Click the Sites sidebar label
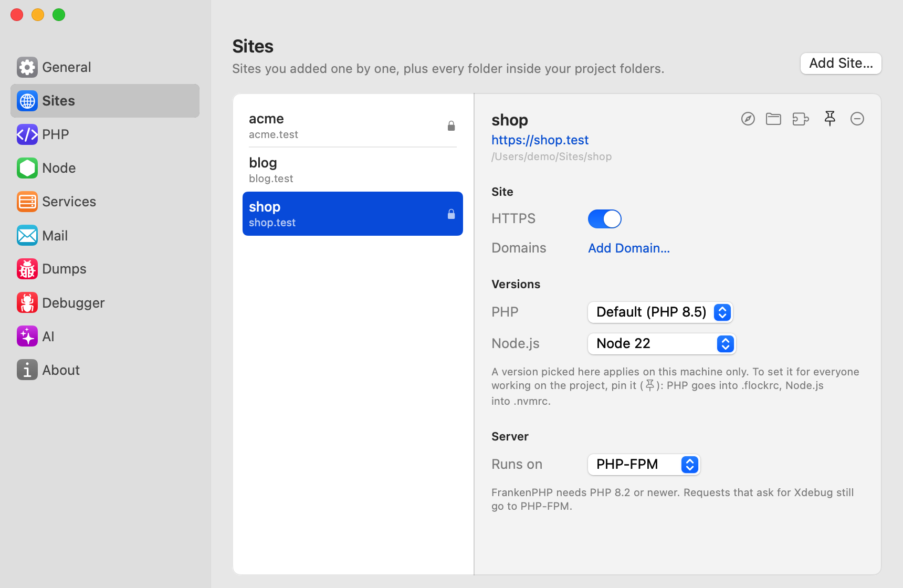Screen dimensions: 903x588 (58, 101)
